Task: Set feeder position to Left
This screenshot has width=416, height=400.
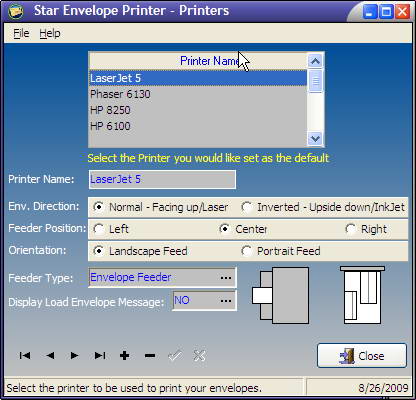Action: (111, 229)
